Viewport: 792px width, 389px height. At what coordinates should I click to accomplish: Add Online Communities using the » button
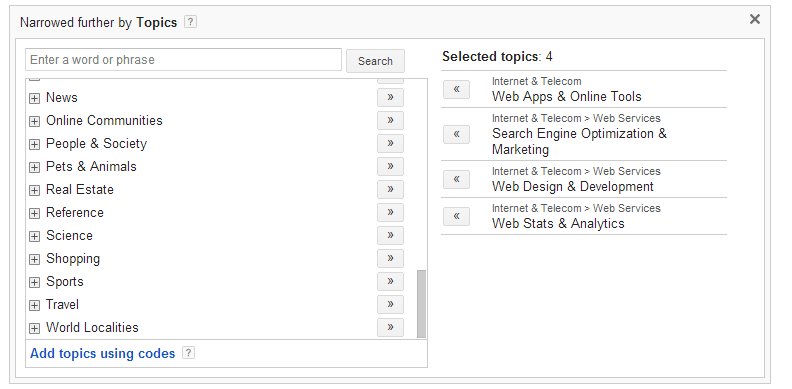tap(390, 120)
